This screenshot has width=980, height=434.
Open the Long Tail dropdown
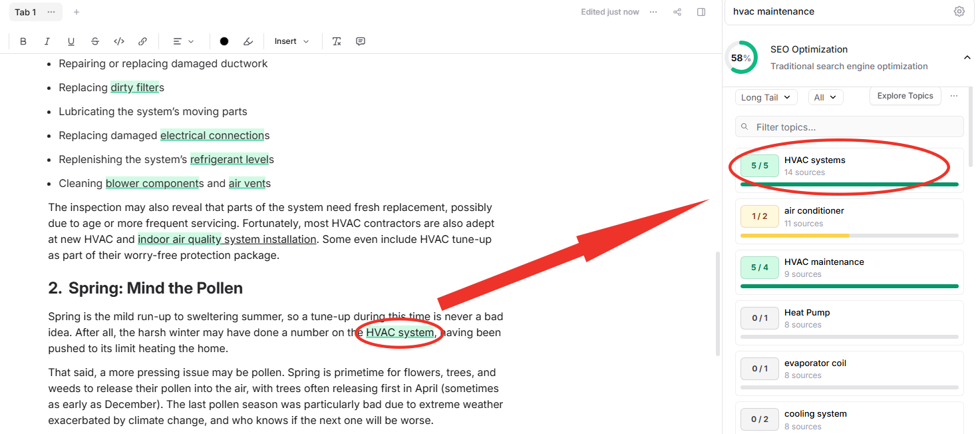pyautogui.click(x=766, y=97)
